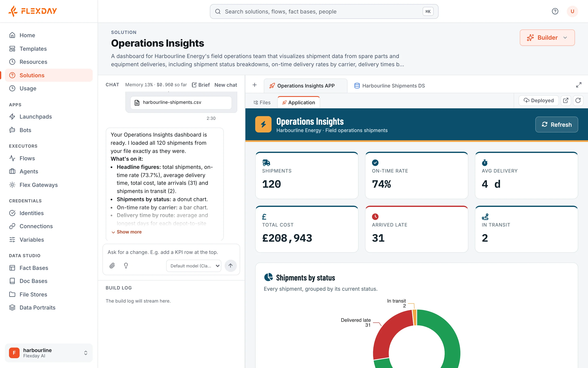Switch to Operations Insights APP tab
Viewport: 588px width, 368px height.
305,86
